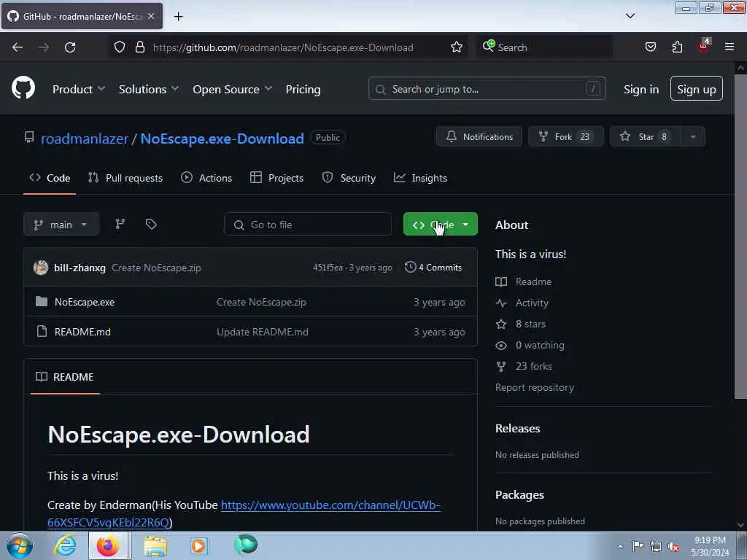Click the Notifications button
Screen dimensions: 747x560
pyautogui.click(x=479, y=136)
